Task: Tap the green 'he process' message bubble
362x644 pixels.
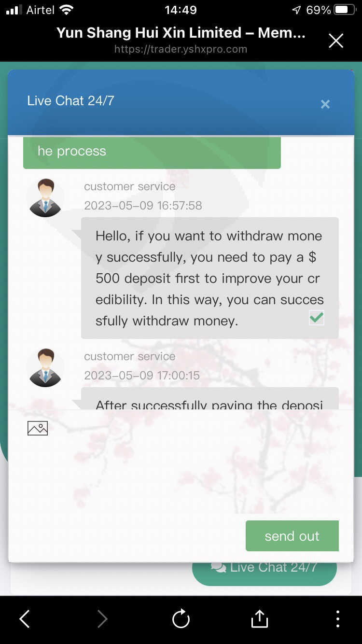Action: tap(152, 153)
